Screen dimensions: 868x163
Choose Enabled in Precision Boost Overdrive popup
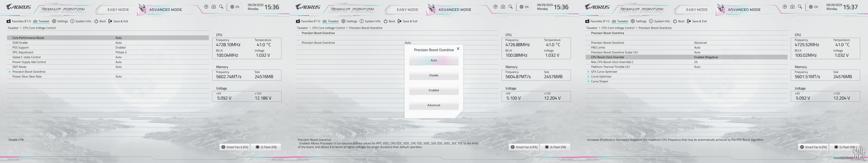pos(434,90)
